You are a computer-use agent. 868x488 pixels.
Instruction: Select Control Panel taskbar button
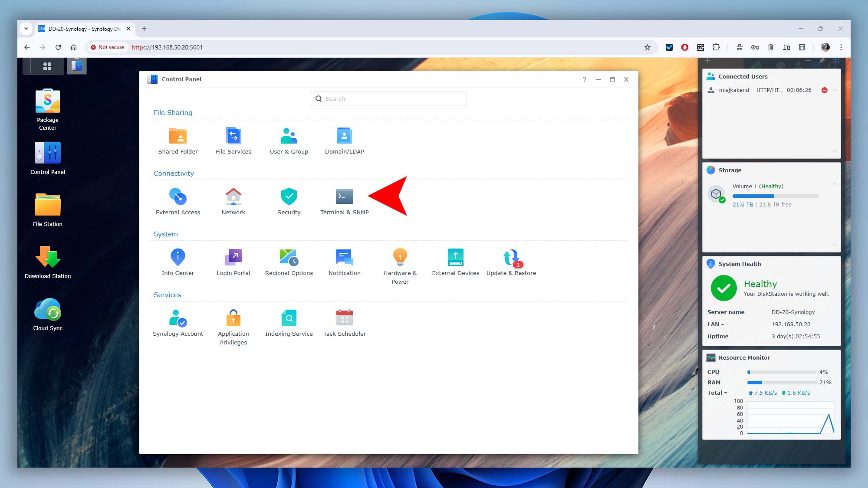[77, 66]
